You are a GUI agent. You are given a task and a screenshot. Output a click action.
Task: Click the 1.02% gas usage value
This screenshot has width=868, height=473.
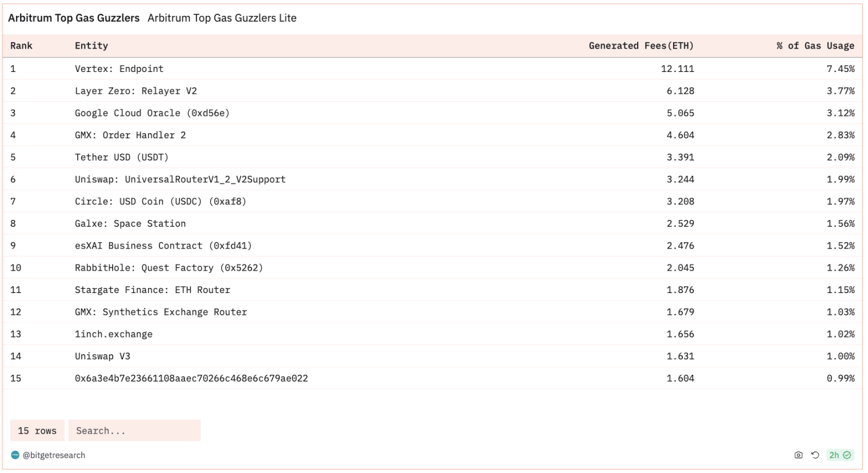[x=841, y=334]
